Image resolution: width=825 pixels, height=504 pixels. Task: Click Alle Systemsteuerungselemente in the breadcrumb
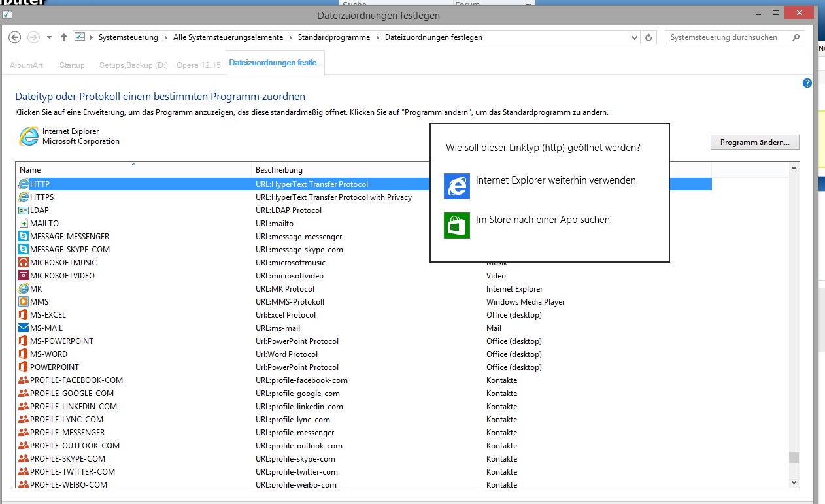(228, 37)
